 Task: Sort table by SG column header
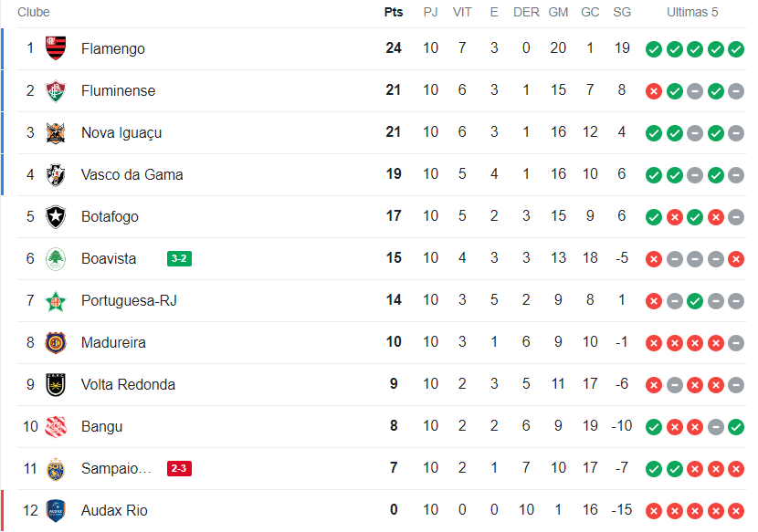(x=622, y=13)
